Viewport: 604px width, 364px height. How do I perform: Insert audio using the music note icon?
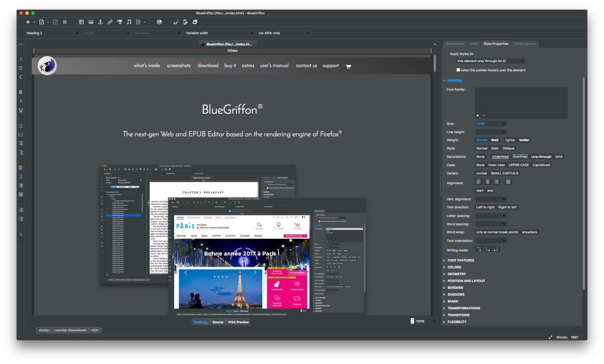tap(129, 22)
